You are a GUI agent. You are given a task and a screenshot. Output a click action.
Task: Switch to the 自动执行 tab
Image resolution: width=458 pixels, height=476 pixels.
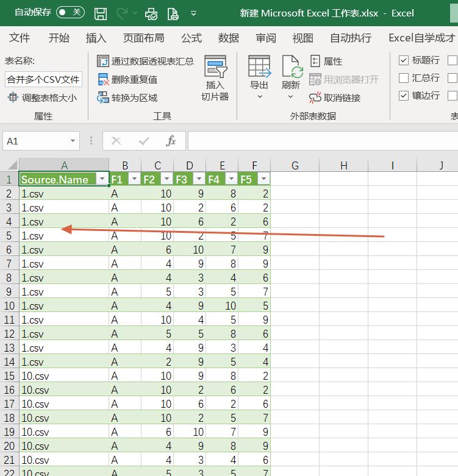coord(351,38)
